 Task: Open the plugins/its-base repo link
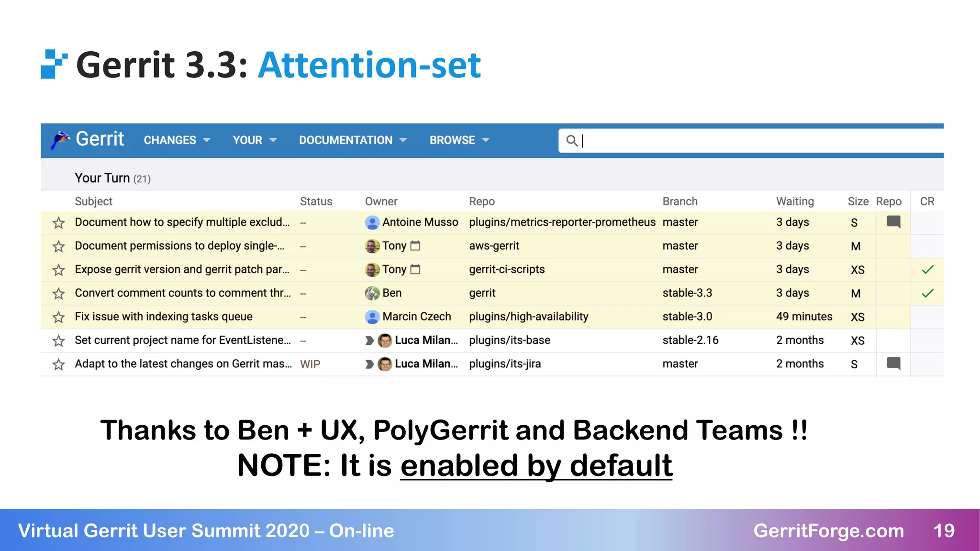click(510, 340)
